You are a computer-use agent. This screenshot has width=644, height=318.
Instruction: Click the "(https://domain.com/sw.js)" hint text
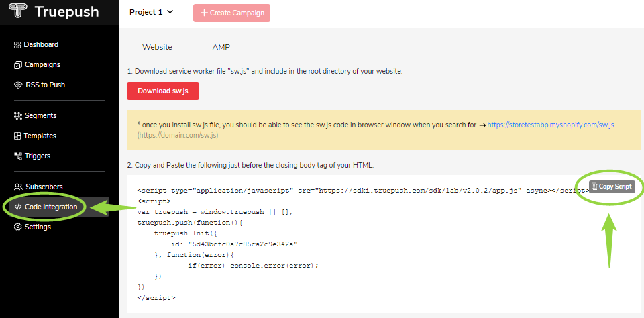click(x=178, y=135)
